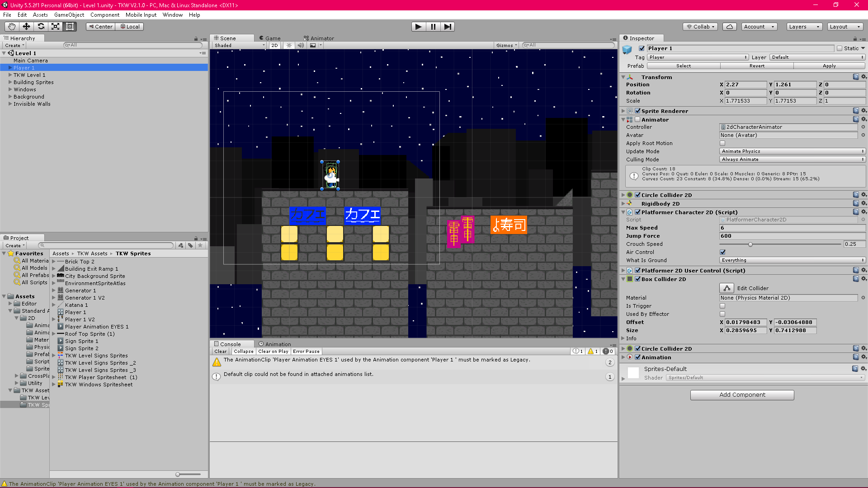Click the Add Component button
The height and width of the screenshot is (488, 868).
[x=742, y=394]
